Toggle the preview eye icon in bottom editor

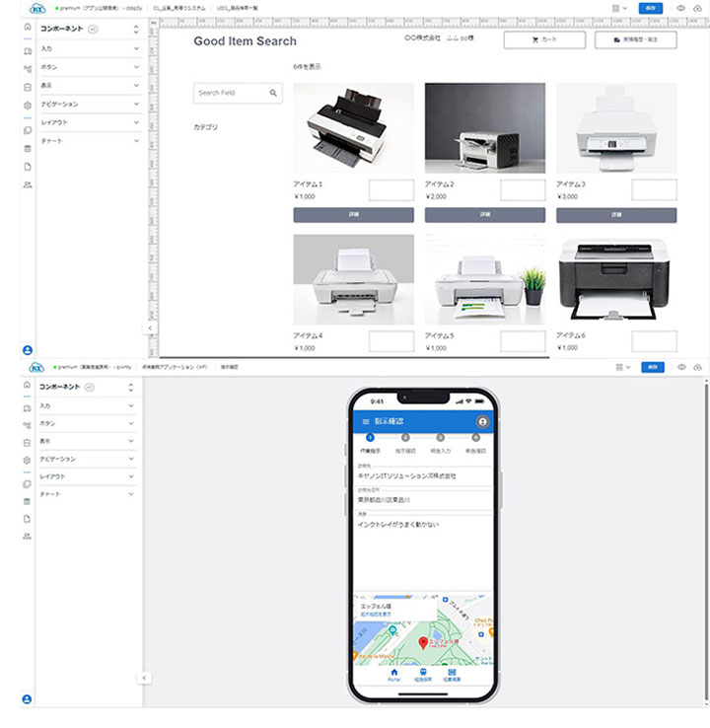tap(680, 367)
